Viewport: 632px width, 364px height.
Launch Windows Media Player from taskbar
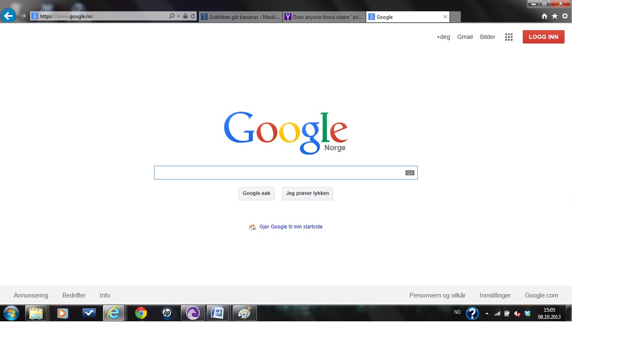63,313
